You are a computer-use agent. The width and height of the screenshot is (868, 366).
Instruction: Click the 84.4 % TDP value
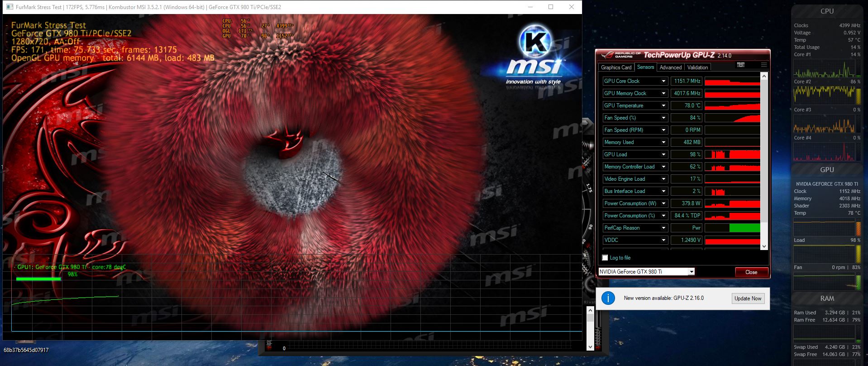pyautogui.click(x=687, y=216)
